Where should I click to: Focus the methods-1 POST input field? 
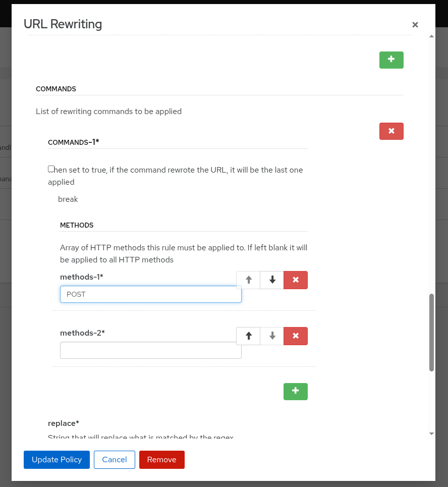pyautogui.click(x=150, y=295)
